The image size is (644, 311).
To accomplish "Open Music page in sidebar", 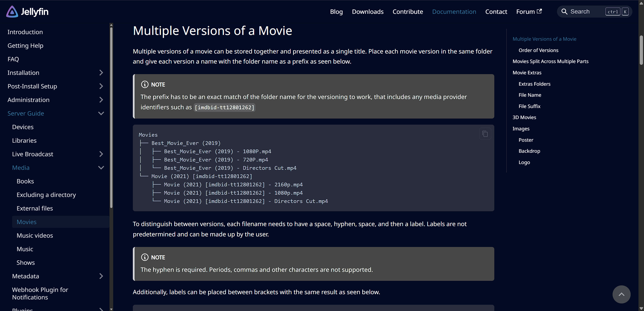I will click(25, 249).
